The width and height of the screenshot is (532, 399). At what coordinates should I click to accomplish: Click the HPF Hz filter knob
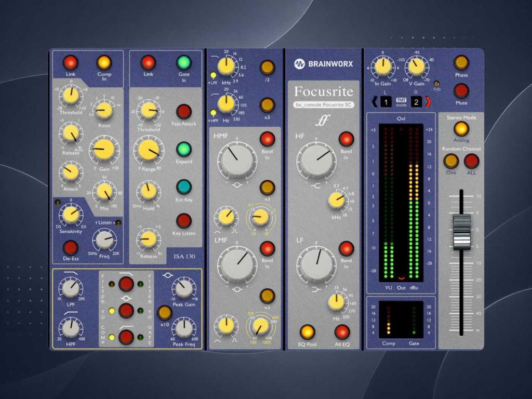point(225,103)
